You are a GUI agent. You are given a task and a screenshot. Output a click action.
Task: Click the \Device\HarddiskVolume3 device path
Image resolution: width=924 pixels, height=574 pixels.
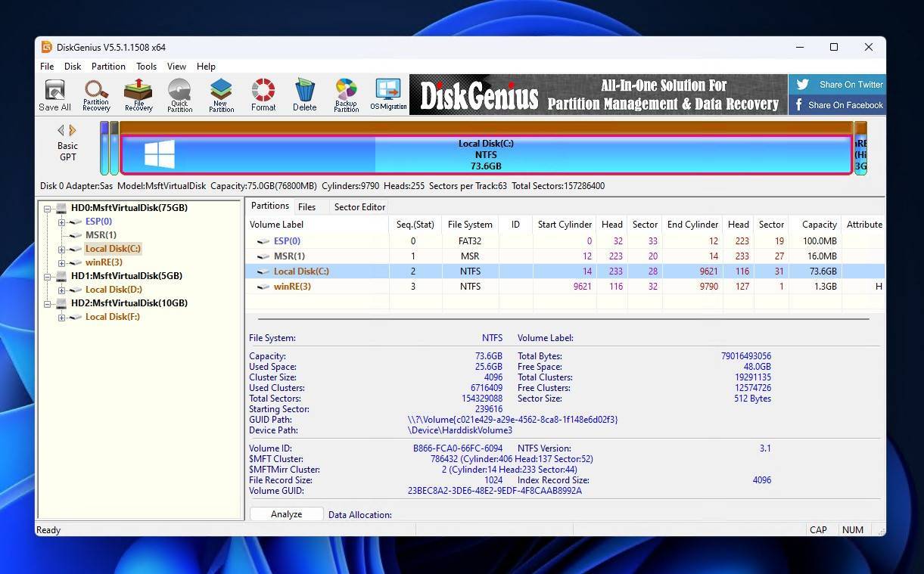coord(460,430)
